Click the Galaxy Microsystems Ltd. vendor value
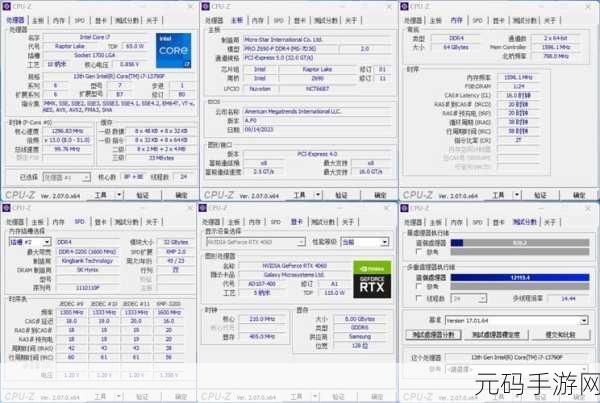 [x=295, y=275]
